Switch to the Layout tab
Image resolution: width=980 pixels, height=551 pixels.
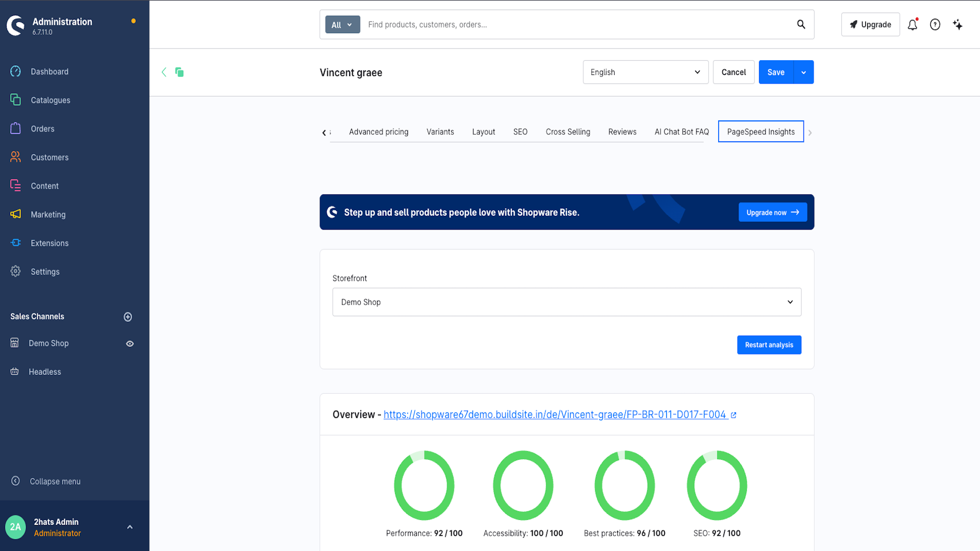pos(483,132)
